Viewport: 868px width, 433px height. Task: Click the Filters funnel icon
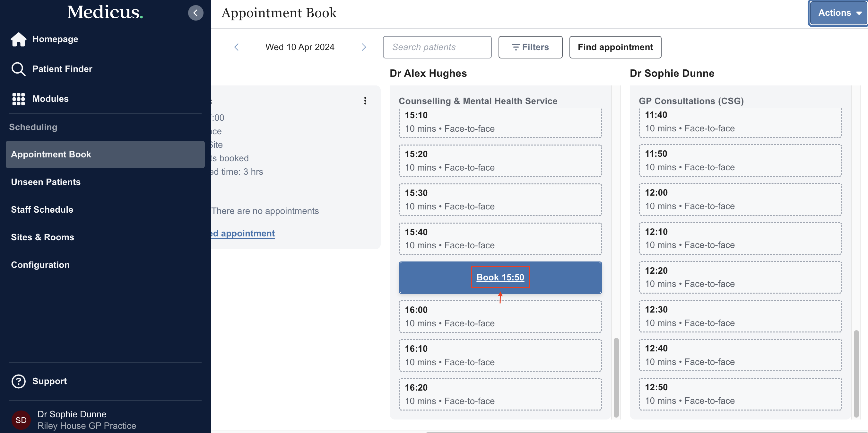point(515,47)
